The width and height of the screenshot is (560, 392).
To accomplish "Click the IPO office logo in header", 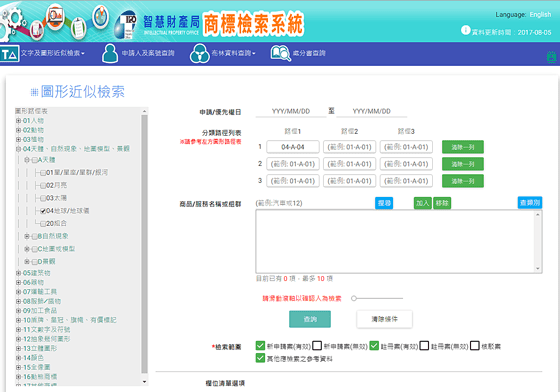I will point(125,25).
